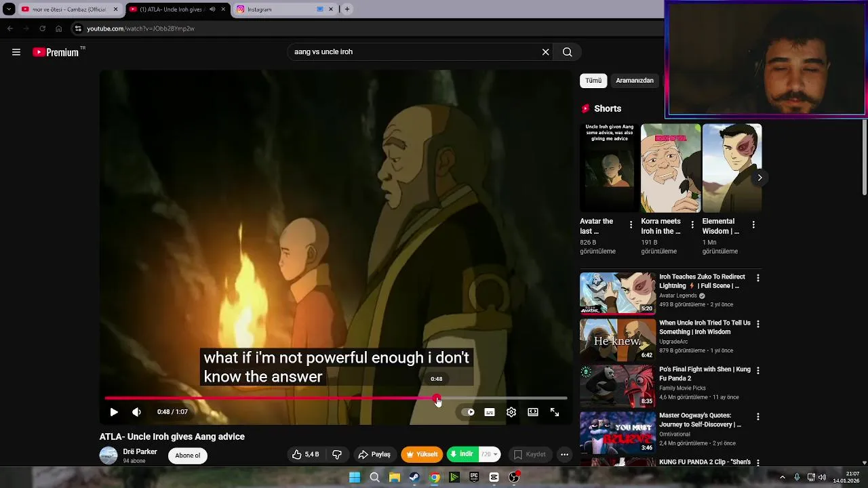Open options for 'Master Oogway's Quotes' video
This screenshot has width=868, height=488.
pyautogui.click(x=758, y=417)
